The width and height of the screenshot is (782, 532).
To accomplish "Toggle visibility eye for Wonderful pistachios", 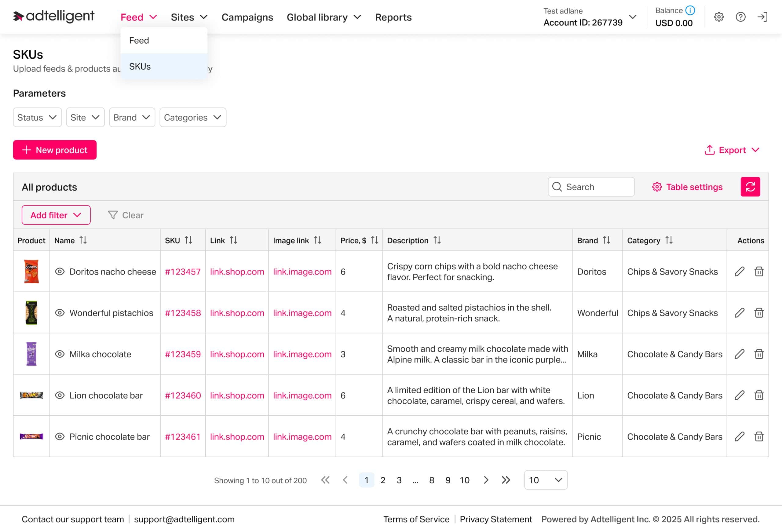I will (x=60, y=313).
